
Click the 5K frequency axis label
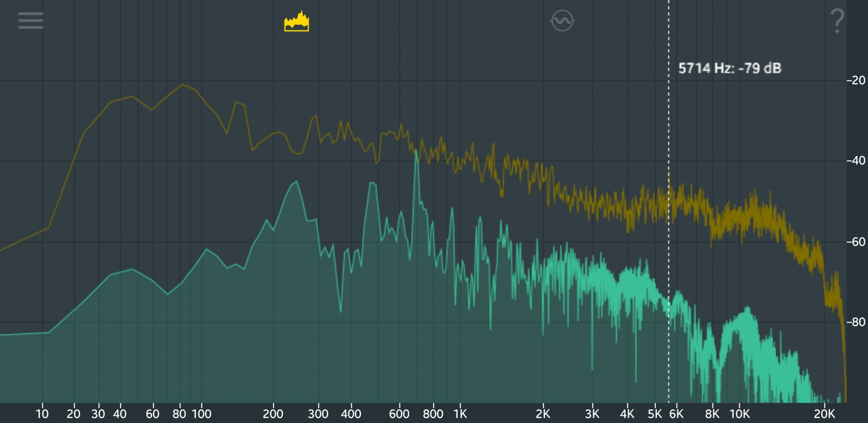[654, 413]
